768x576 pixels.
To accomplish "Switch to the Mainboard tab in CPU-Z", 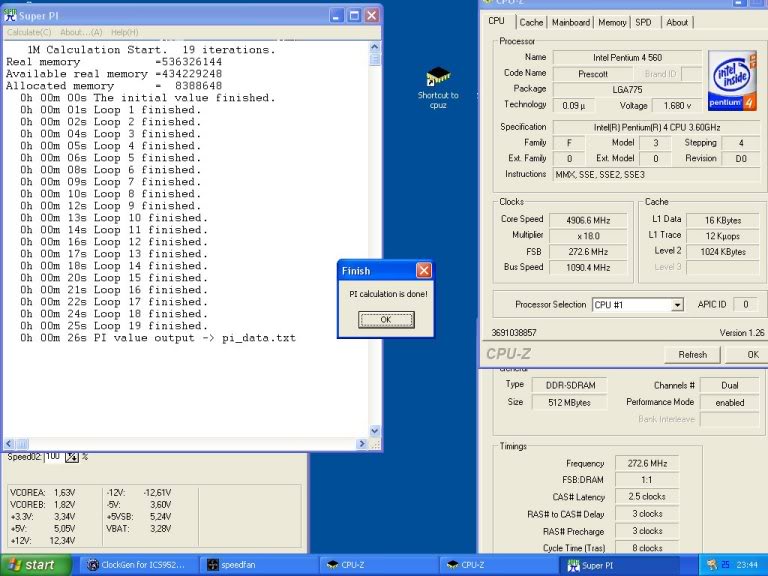I will (x=571, y=23).
